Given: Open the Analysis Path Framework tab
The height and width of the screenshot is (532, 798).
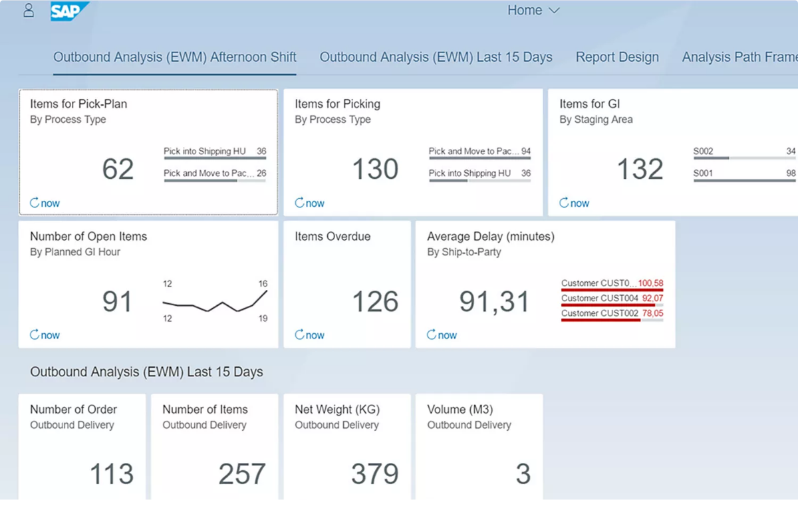Looking at the screenshot, I should (739, 57).
